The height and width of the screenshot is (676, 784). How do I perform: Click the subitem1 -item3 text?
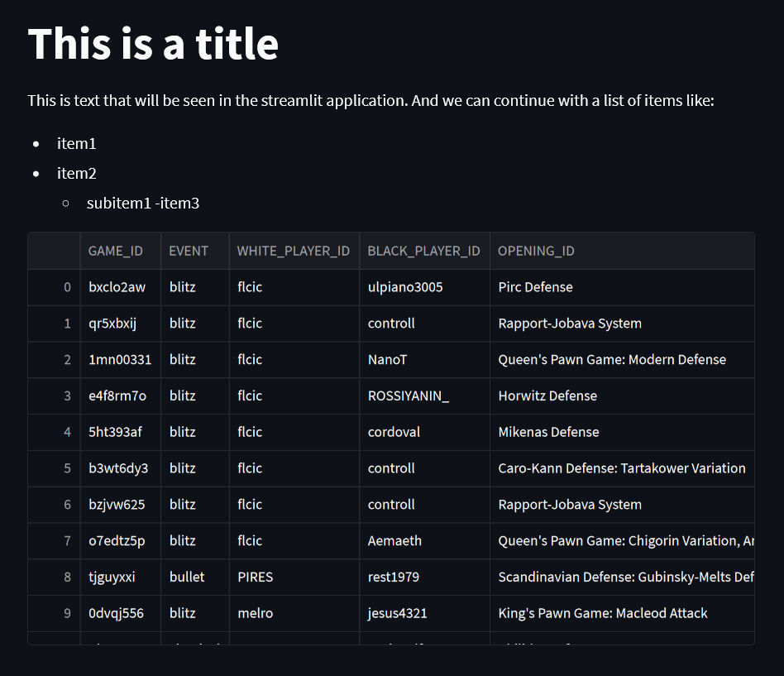point(143,203)
